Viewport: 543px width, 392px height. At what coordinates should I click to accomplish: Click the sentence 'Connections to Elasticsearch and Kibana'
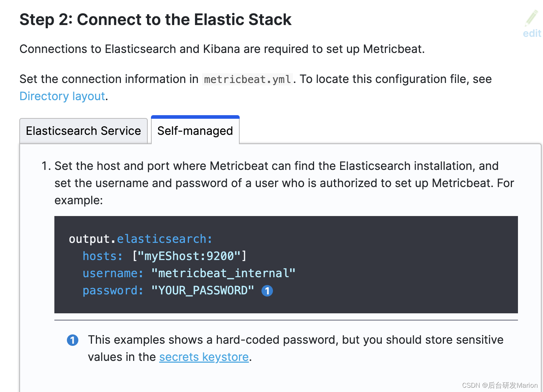tap(222, 49)
